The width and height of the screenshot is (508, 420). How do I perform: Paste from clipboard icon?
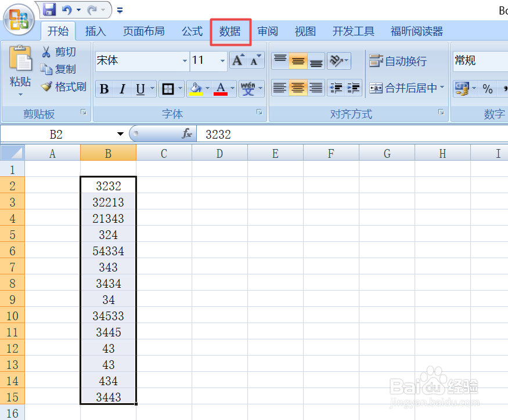click(20, 59)
